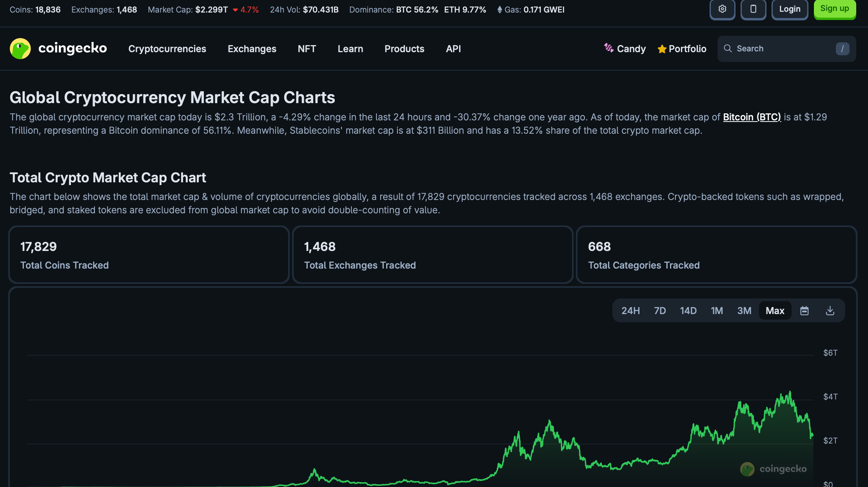Click the magnifier search icon
Viewport: 868px width, 487px height.
(728, 49)
